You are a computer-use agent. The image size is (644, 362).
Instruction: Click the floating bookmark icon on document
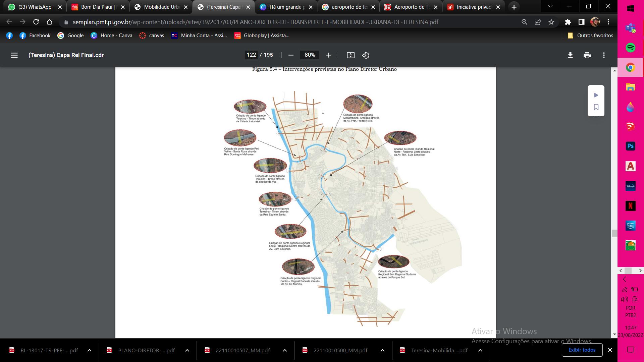[596, 107]
